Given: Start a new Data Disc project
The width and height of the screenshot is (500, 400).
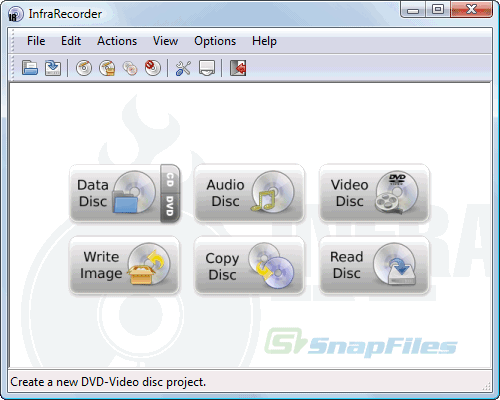Looking at the screenshot, I should [x=115, y=193].
